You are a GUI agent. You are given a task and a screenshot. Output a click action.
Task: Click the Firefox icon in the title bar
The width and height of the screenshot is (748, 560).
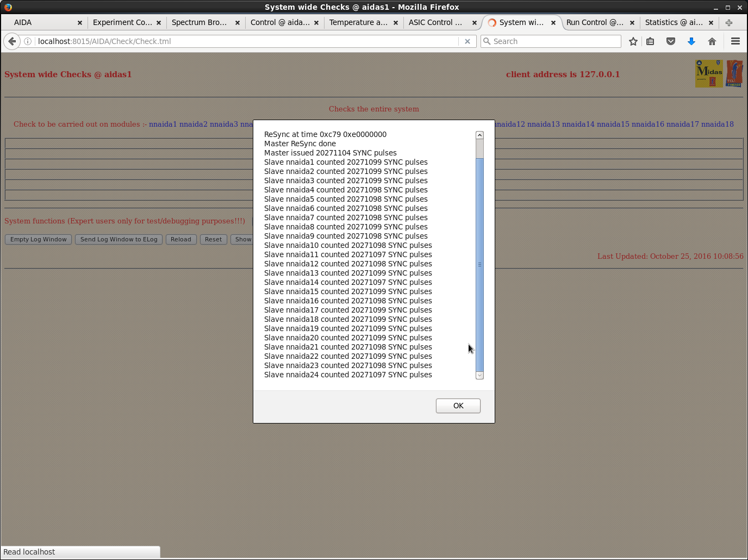click(x=8, y=7)
